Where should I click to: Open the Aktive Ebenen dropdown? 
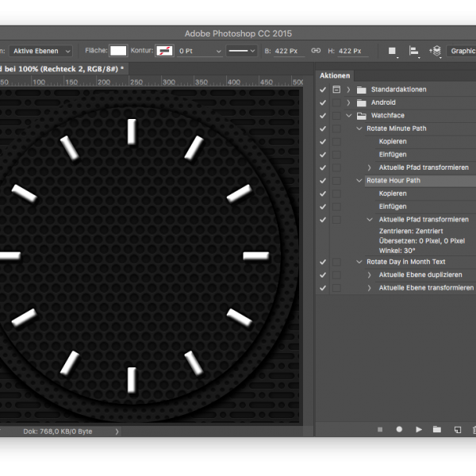40,51
